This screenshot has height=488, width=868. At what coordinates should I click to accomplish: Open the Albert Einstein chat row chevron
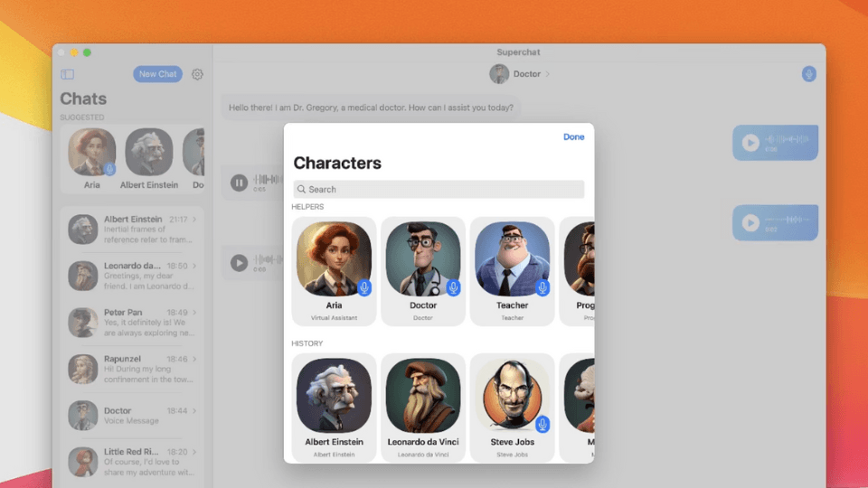tap(194, 220)
